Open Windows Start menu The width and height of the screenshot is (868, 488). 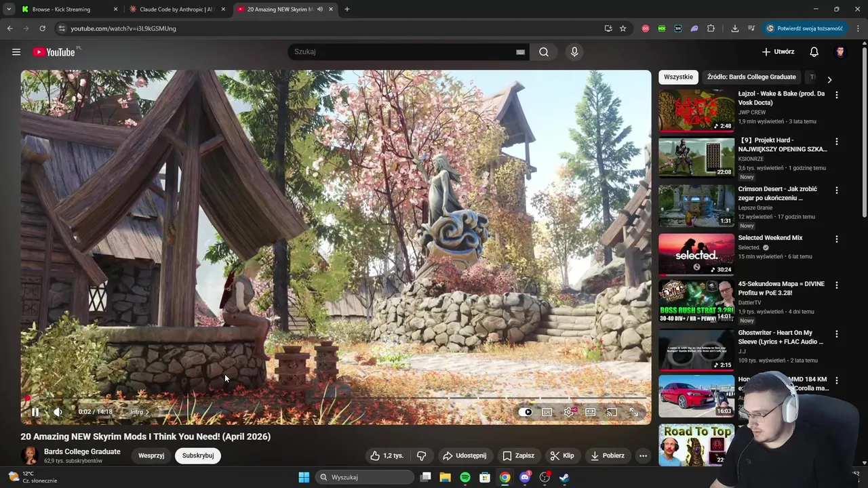304,477
